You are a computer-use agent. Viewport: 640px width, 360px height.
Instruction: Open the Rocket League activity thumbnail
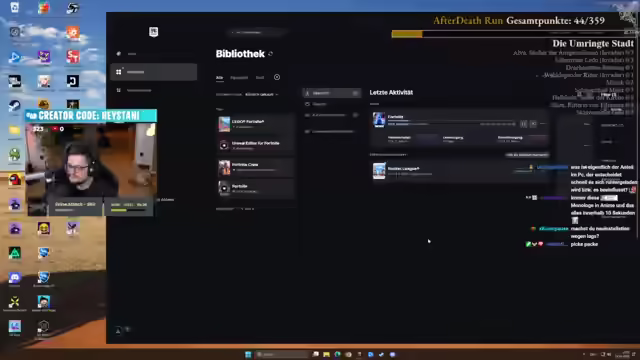[379, 171]
